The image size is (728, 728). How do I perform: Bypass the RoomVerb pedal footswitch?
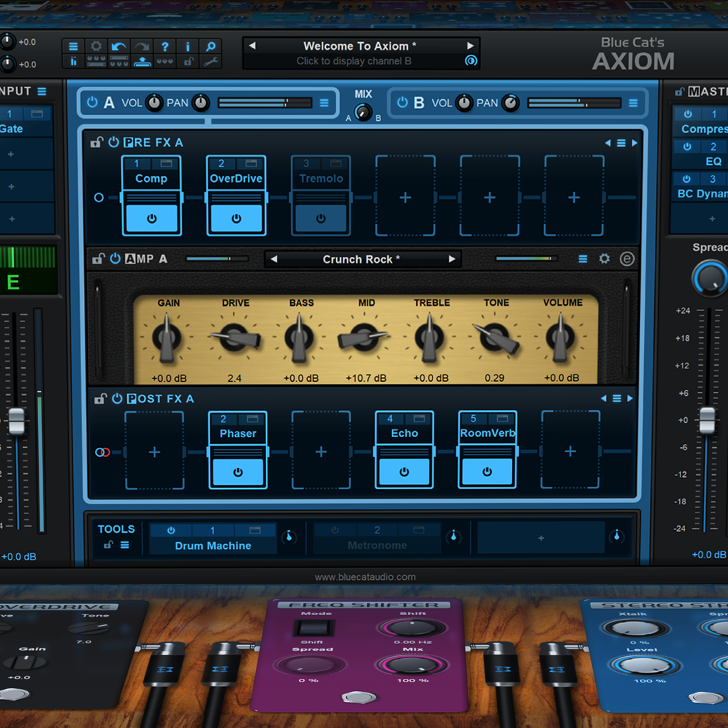pos(487,472)
